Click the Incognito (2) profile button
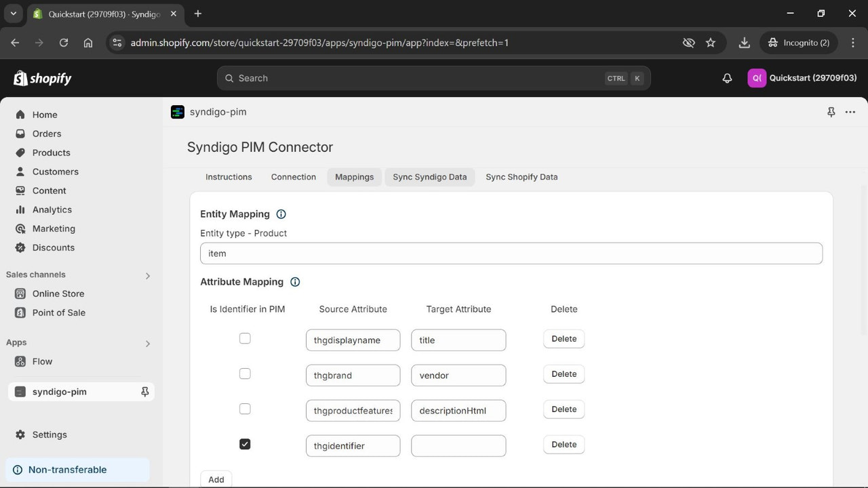The image size is (868, 488). [x=800, y=43]
